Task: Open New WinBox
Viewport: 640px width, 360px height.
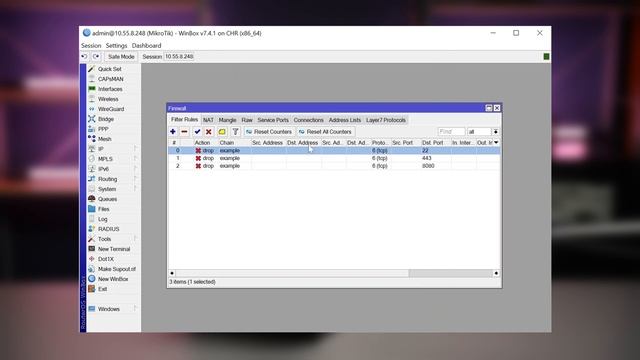Action: pyautogui.click(x=113, y=279)
